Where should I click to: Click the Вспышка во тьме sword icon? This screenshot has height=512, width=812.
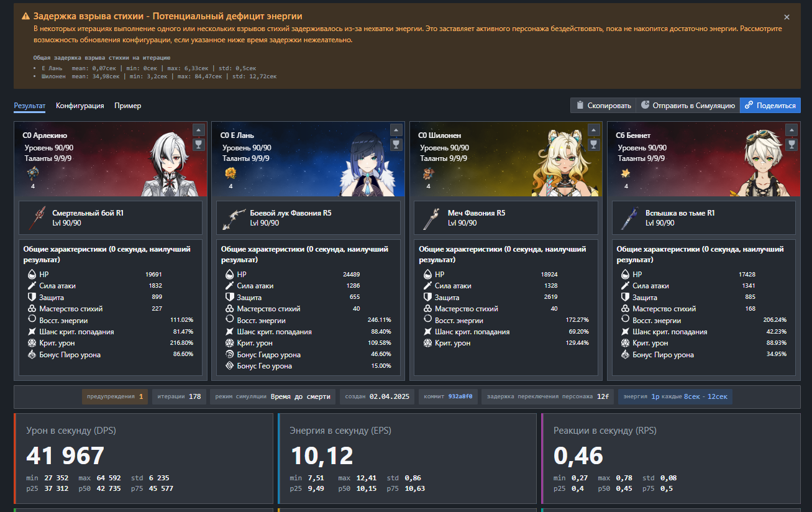[x=631, y=217]
